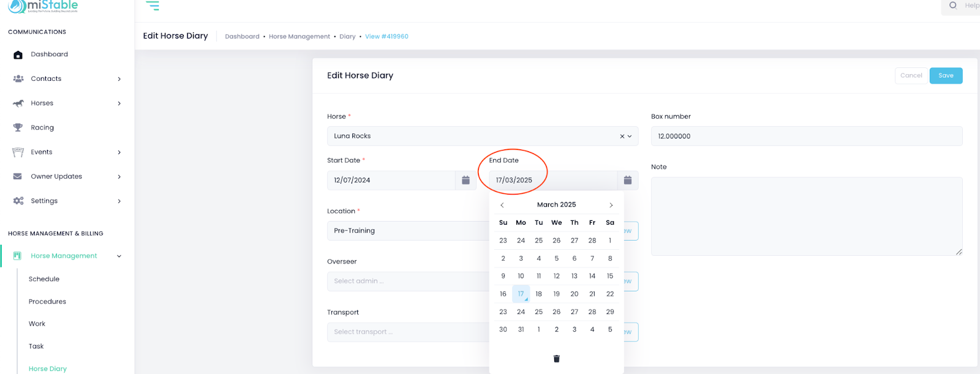980x374 pixels.
Task: Select March 20 in the calendar
Action: point(574,294)
